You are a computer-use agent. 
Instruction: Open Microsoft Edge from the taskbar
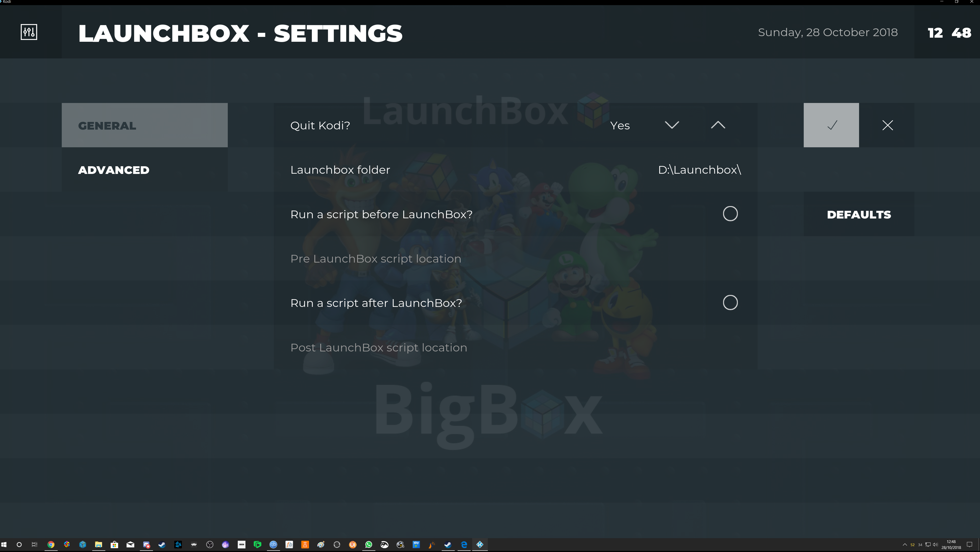464,544
